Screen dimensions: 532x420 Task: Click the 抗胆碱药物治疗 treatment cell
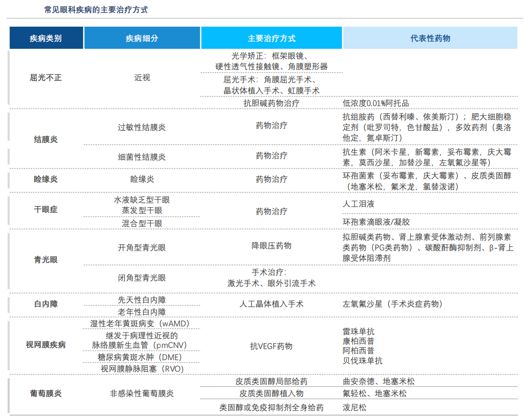pyautogui.click(x=272, y=103)
